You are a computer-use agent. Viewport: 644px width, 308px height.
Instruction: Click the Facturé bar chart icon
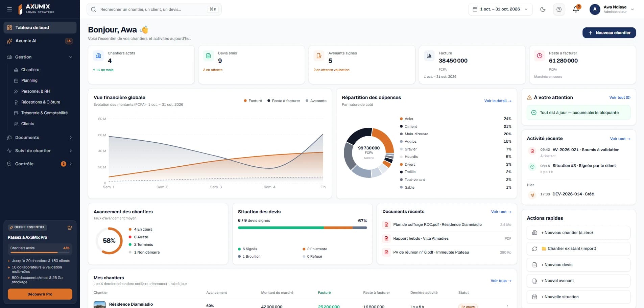click(x=429, y=56)
